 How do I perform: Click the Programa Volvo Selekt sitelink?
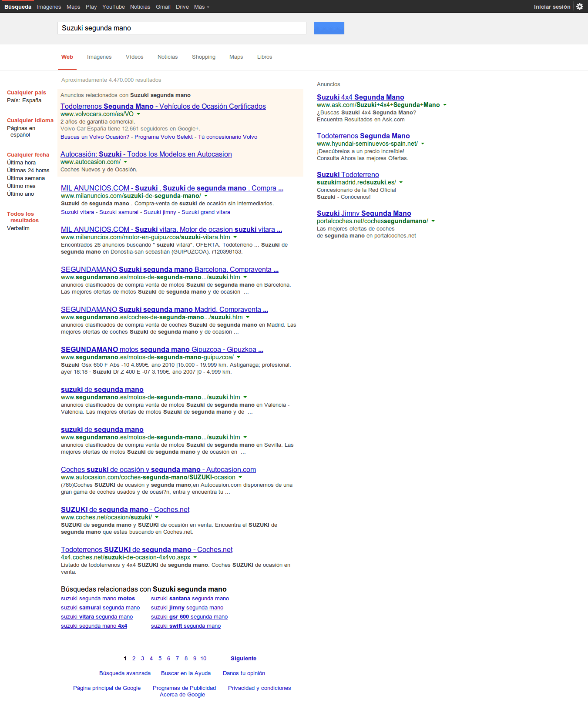coord(164,137)
